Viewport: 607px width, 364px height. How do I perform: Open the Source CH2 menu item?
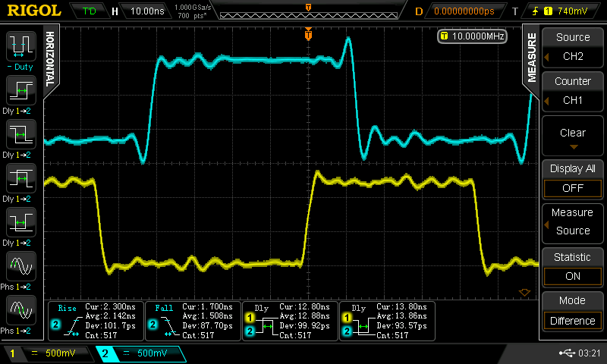(573, 47)
